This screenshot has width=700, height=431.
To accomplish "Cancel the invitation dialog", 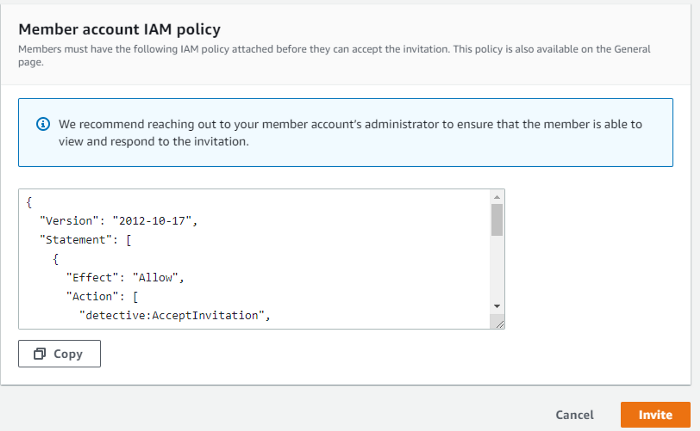I will pos(574,414).
